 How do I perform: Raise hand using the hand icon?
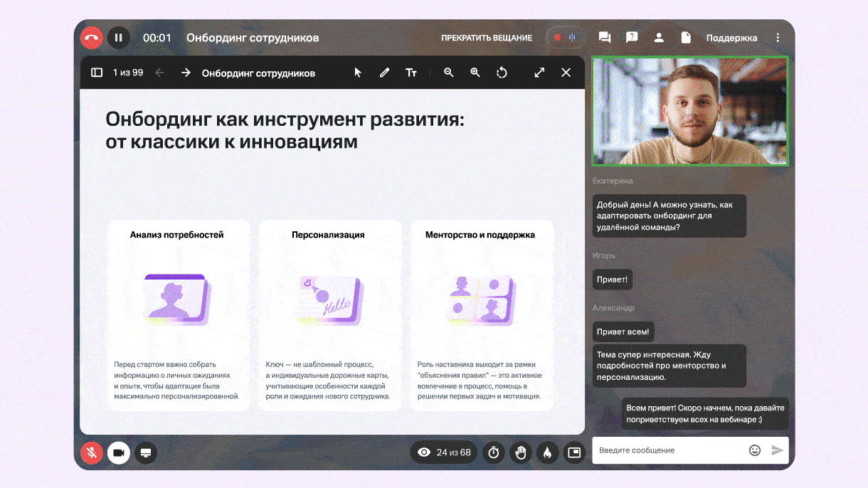tap(521, 452)
